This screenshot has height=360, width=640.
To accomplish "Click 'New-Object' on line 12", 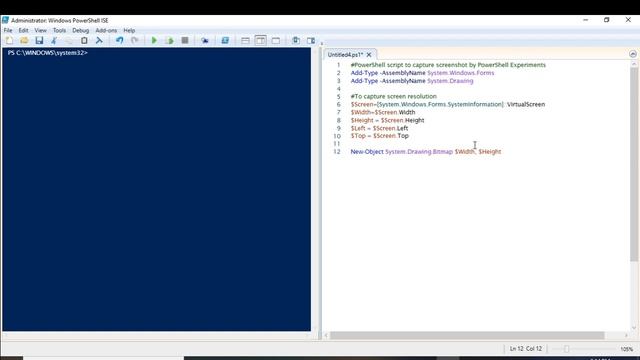I will pyautogui.click(x=367, y=151).
